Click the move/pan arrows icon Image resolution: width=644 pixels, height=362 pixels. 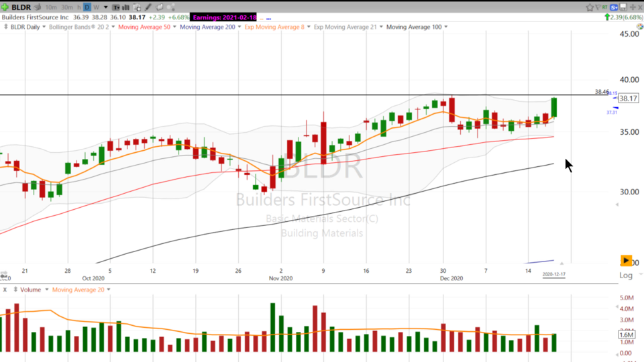633,7
